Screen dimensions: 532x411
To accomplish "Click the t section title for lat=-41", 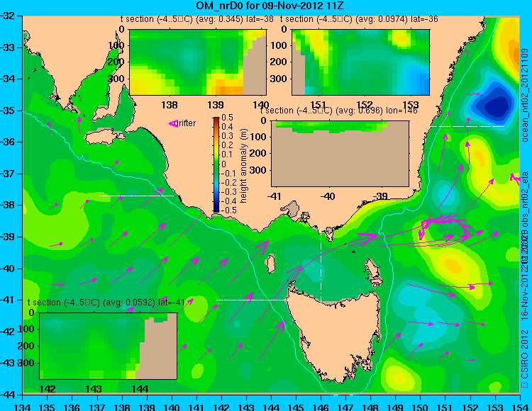I will (106, 303).
